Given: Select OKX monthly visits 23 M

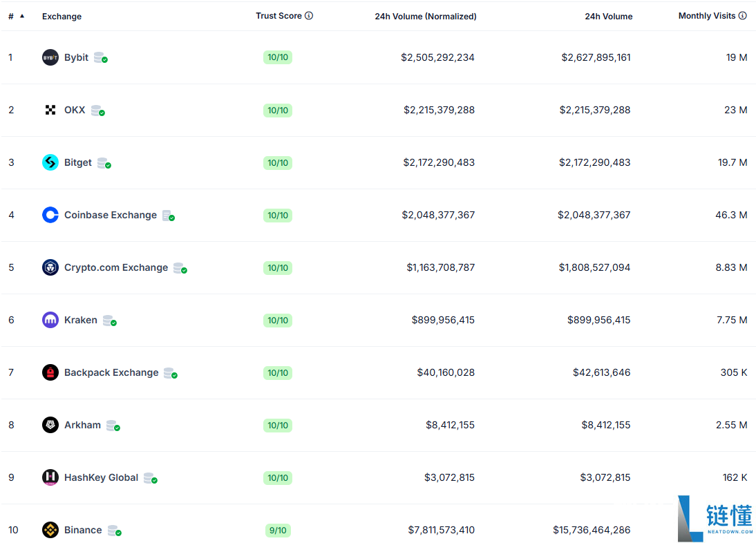Looking at the screenshot, I should coord(736,110).
